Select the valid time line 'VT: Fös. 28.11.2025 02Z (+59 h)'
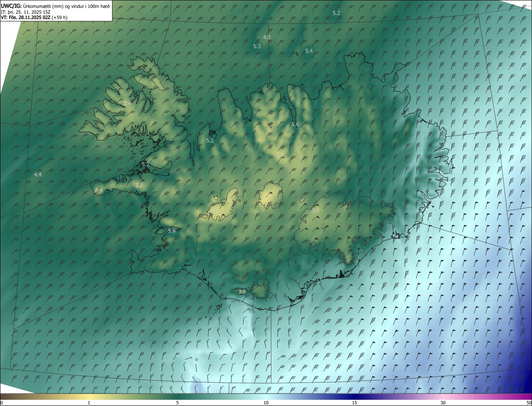Image resolution: width=532 pixels, height=406 pixels. (x=34, y=17)
